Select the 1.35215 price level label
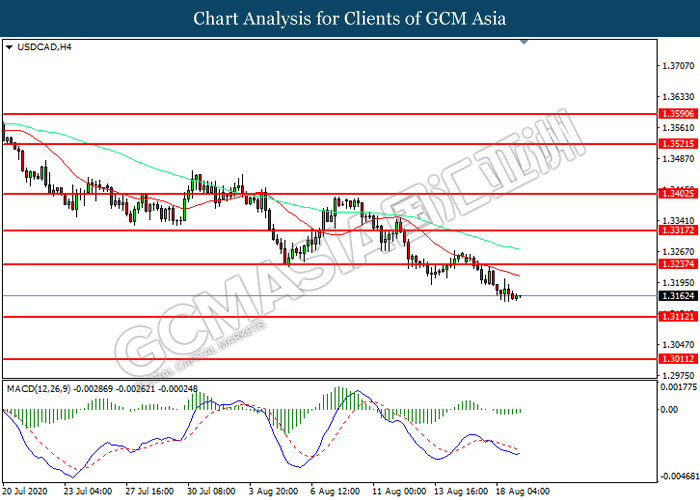Viewport: 700px width, 500px height. pyautogui.click(x=678, y=144)
